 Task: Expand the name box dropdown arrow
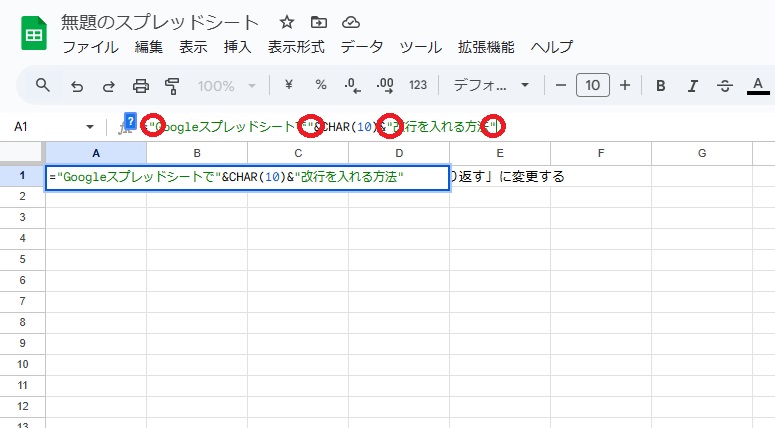pyautogui.click(x=90, y=127)
